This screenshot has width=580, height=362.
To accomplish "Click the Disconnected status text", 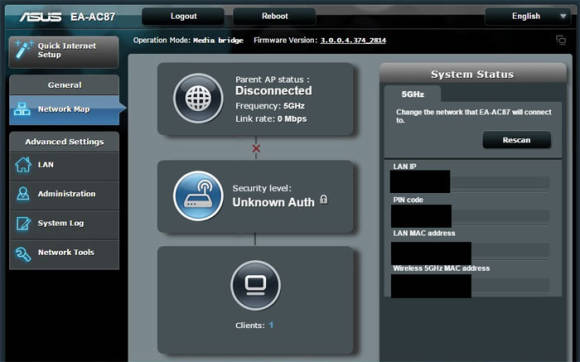I will click(x=274, y=91).
